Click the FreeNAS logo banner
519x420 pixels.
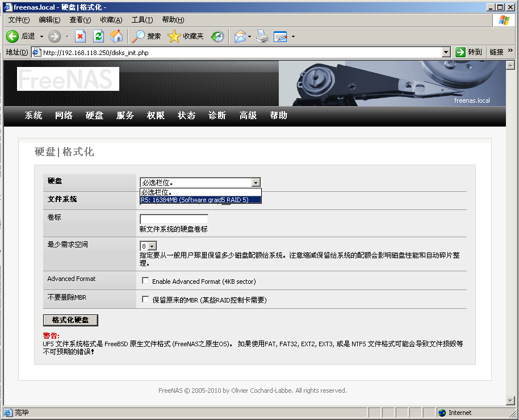click(68, 79)
